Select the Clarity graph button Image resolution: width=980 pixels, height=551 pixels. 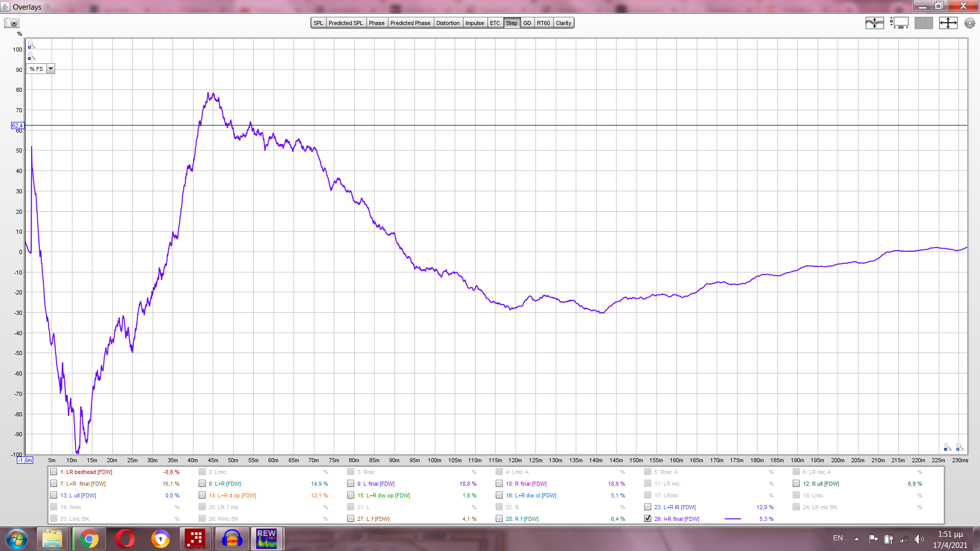(563, 23)
